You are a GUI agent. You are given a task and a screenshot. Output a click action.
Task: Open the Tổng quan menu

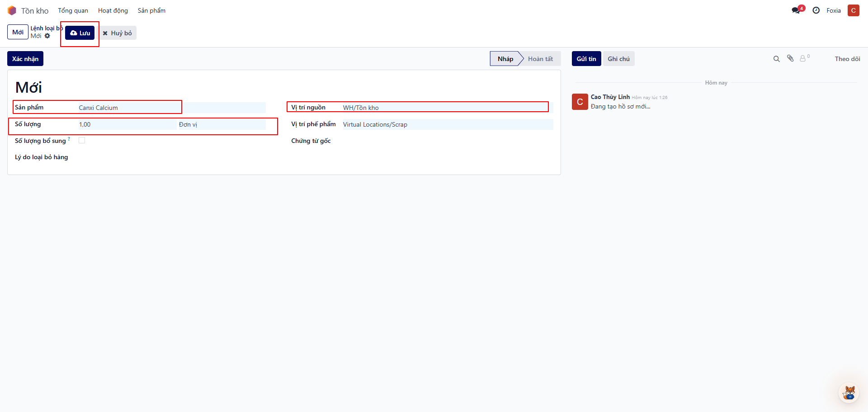(x=73, y=10)
